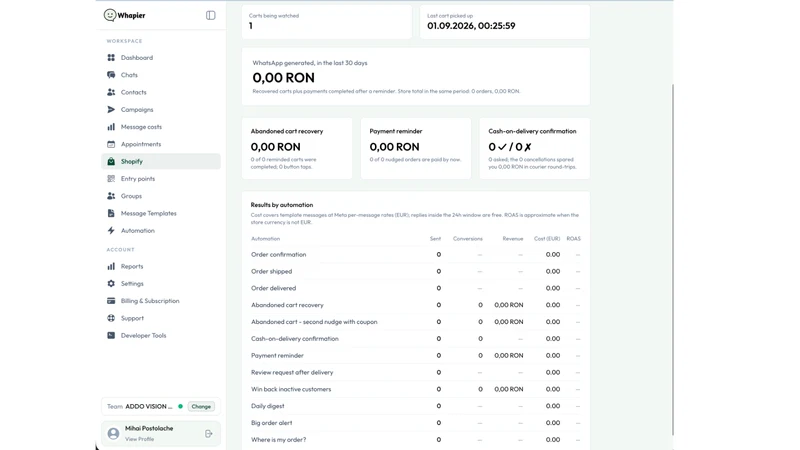Go to Groups section
Viewport: 800px width, 450px height.
(161, 196)
